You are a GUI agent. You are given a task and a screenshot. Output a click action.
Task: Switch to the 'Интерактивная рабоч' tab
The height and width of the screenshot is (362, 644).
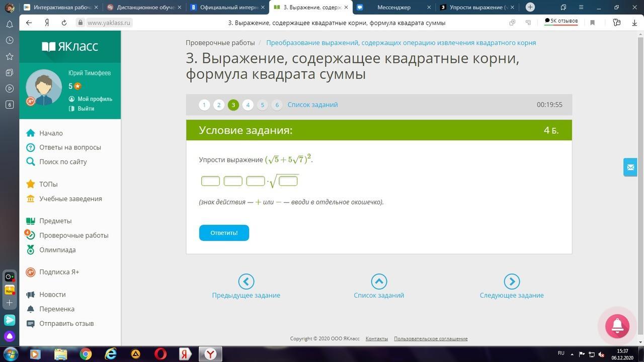[x=61, y=8]
